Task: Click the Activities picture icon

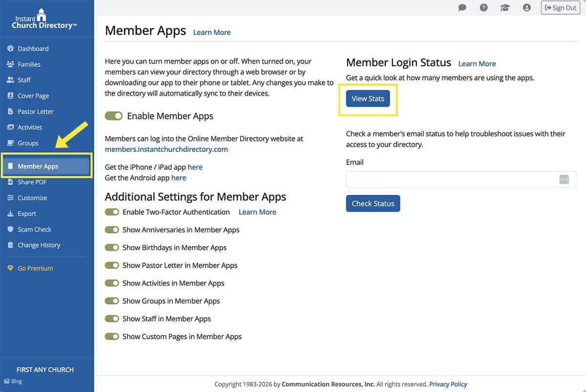Action: [10, 127]
